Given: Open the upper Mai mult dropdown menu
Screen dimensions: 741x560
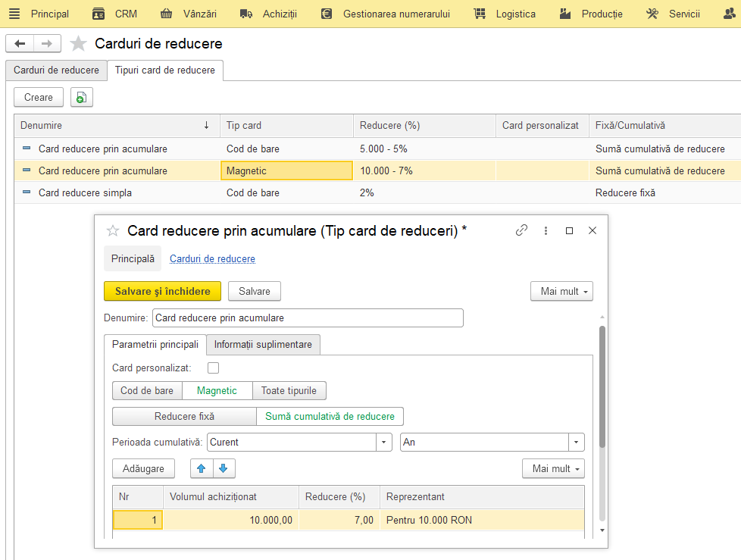Looking at the screenshot, I should (x=561, y=291).
